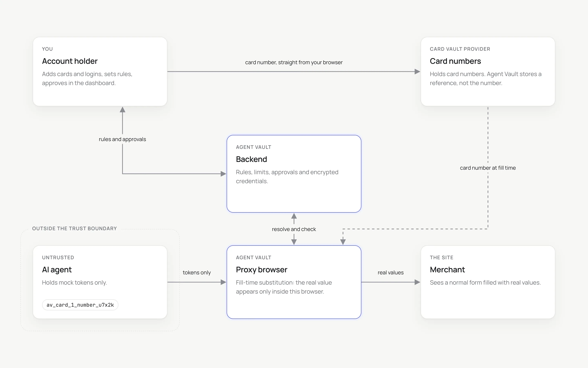Select the 'card number at fill time' label
The height and width of the screenshot is (368, 588).
488,168
